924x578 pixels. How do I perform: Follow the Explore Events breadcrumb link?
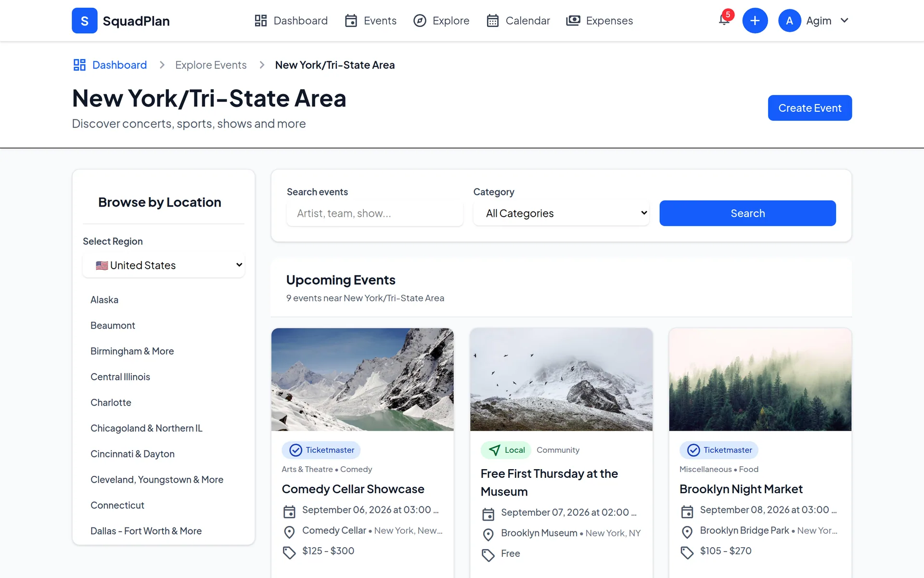pos(211,65)
